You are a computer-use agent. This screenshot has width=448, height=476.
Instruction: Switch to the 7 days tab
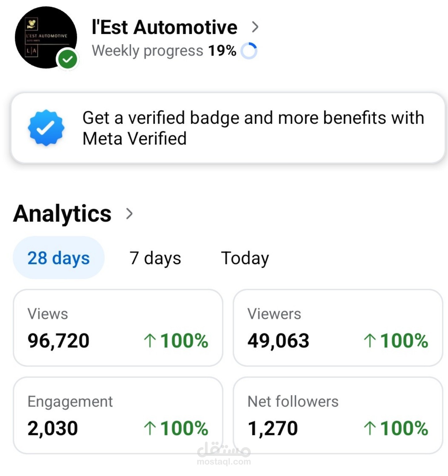(155, 258)
